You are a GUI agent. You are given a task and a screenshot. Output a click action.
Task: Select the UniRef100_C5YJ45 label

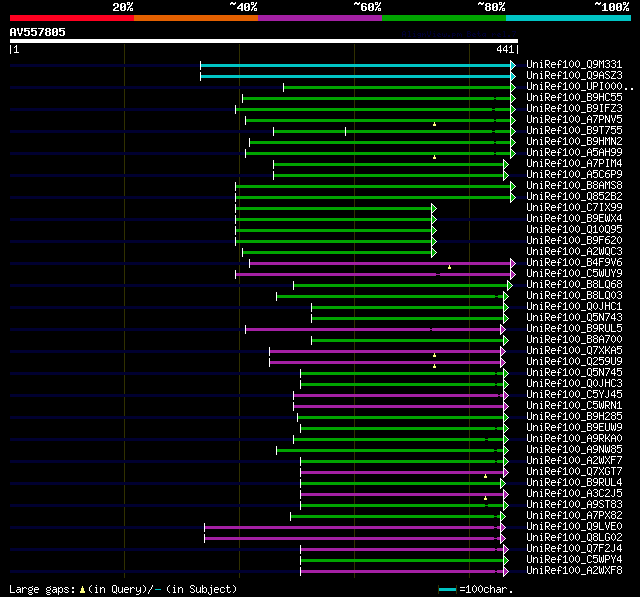(x=574, y=395)
